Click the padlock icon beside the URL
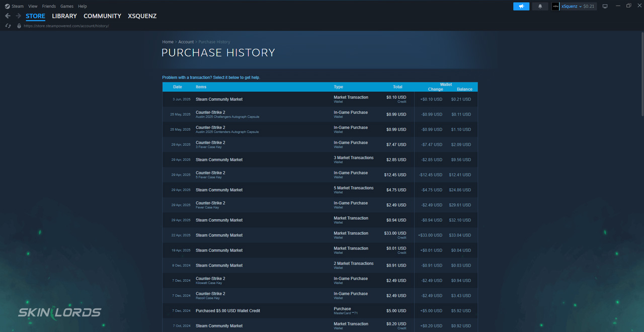Image resolution: width=644 pixels, height=332 pixels. click(19, 26)
